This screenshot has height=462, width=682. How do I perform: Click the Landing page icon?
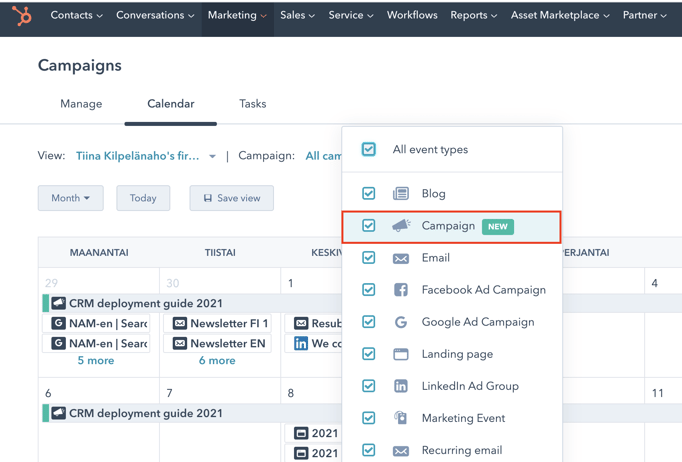[x=401, y=354]
